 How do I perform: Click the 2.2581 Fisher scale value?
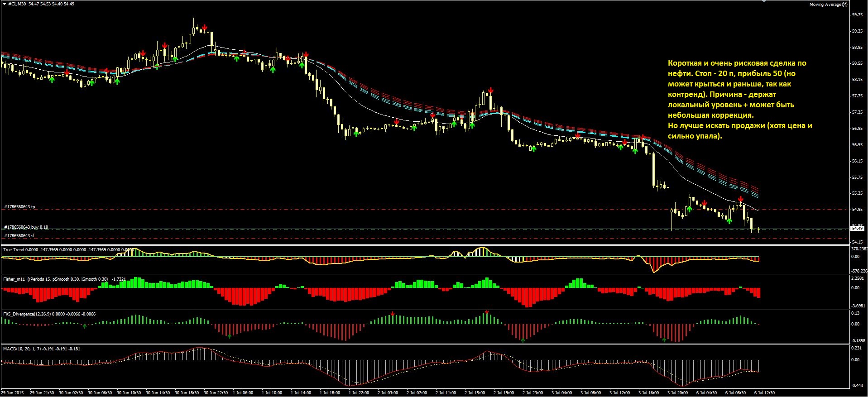tap(858, 278)
